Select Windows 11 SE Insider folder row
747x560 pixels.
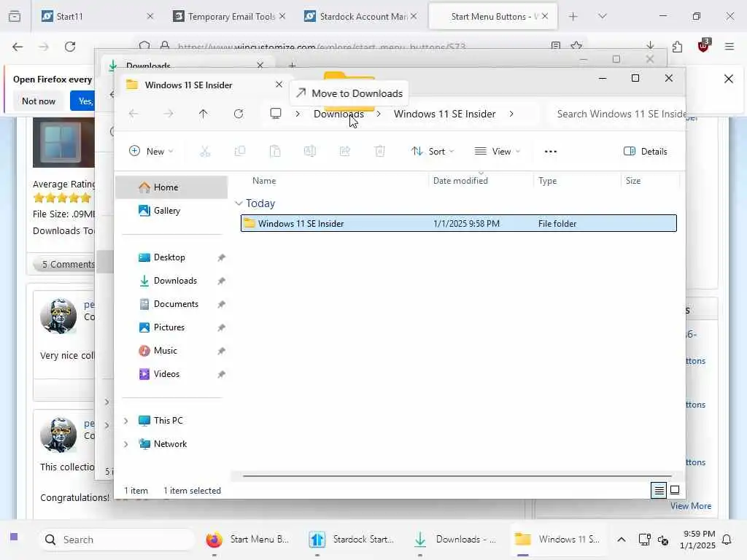coord(459,223)
